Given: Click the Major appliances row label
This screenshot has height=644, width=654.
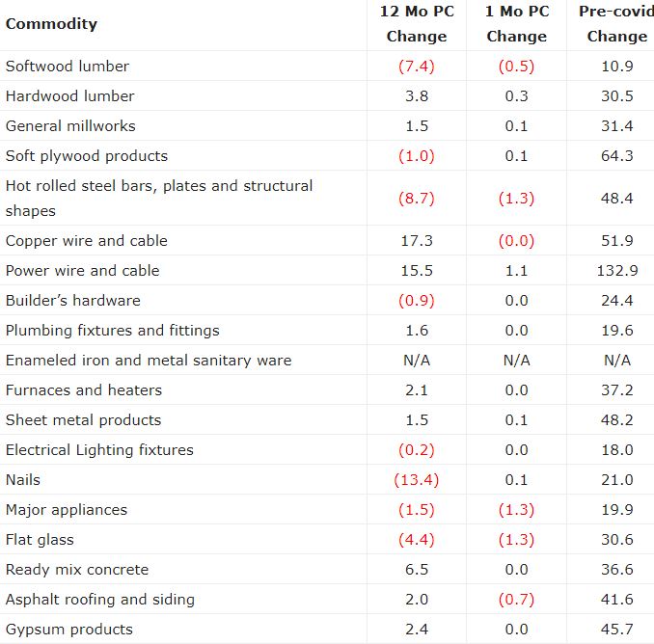Looking at the screenshot, I should click(x=67, y=510).
